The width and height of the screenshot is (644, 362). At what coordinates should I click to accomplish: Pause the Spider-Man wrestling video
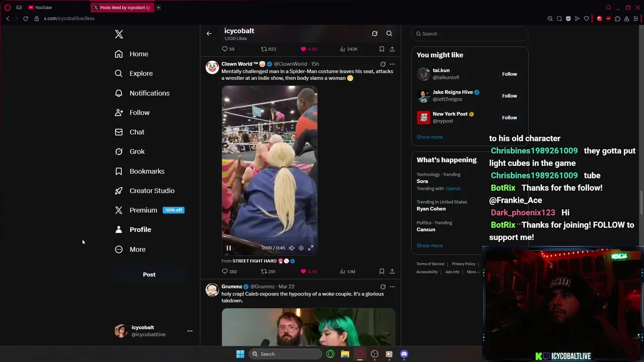coord(228,248)
